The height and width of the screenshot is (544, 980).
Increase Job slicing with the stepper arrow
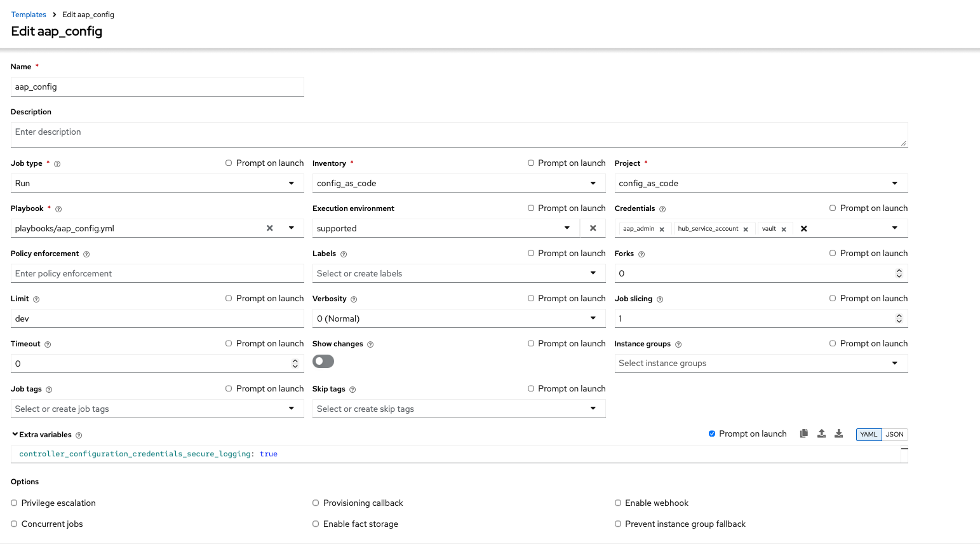(x=899, y=315)
